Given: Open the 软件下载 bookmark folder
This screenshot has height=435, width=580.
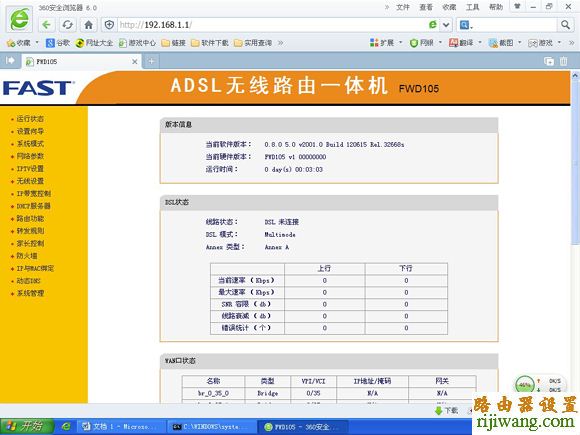Looking at the screenshot, I should (x=210, y=43).
